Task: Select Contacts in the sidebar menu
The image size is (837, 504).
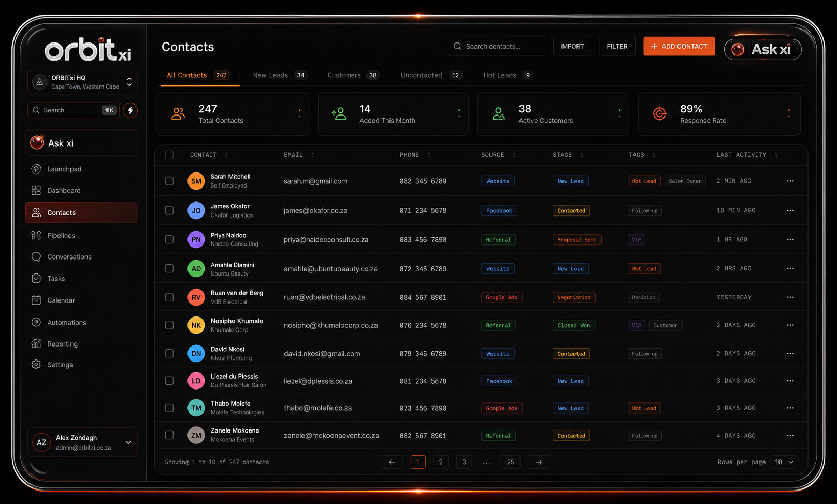Action: (81, 212)
